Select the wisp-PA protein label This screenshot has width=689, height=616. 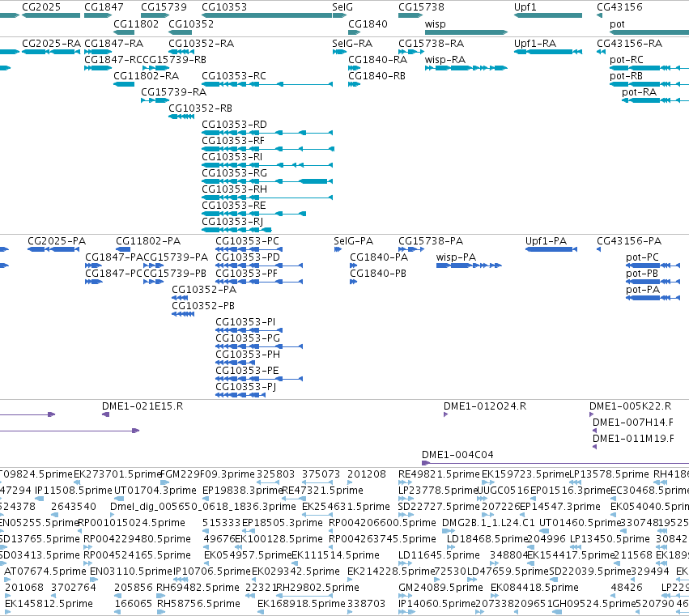[456, 257]
